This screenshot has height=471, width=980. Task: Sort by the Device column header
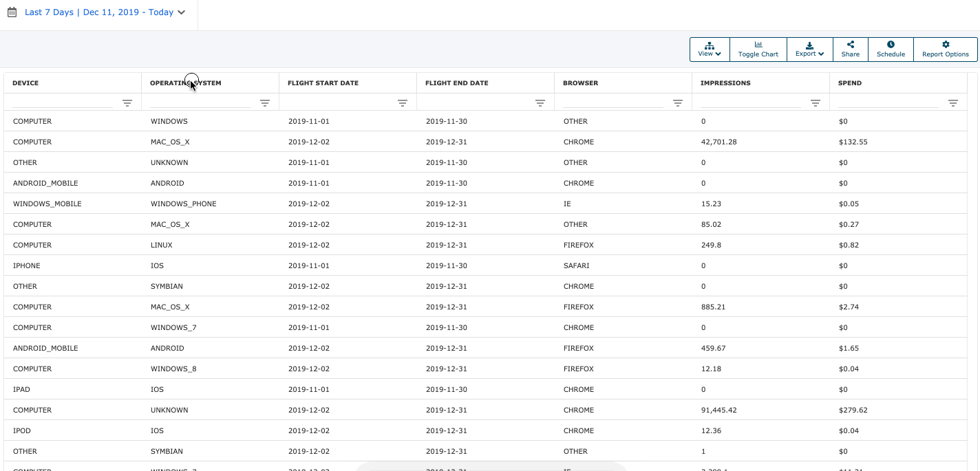[26, 83]
